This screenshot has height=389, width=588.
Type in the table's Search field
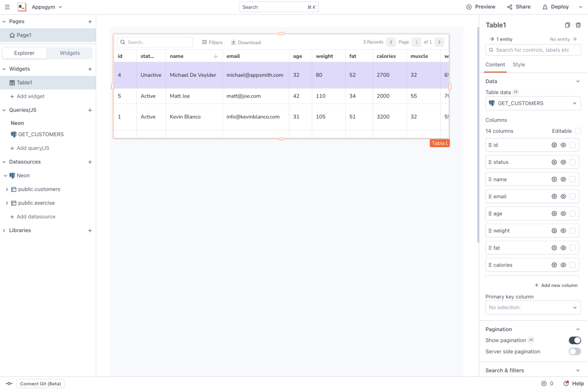[x=155, y=42]
